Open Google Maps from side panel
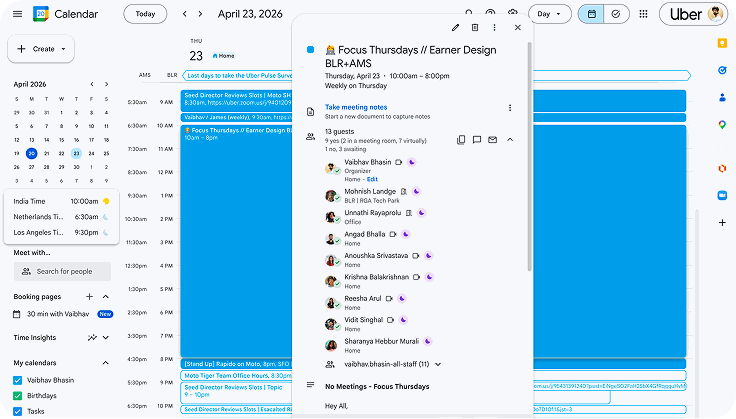 click(722, 124)
